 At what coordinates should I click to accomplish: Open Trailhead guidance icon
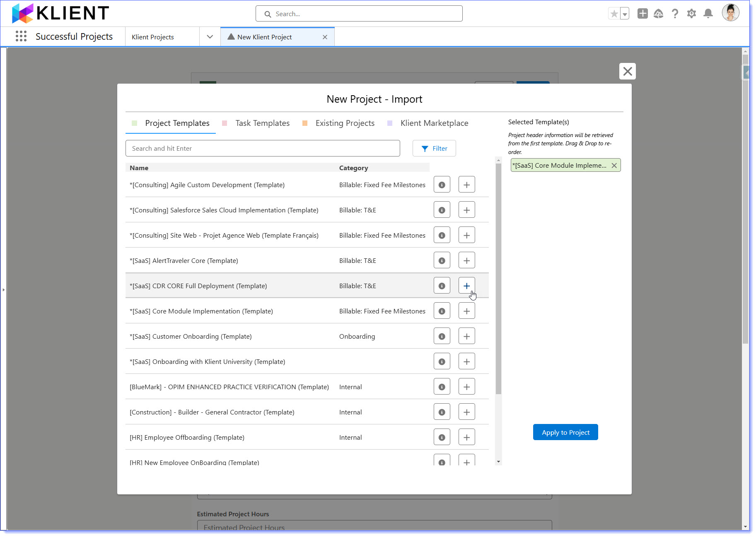[658, 14]
